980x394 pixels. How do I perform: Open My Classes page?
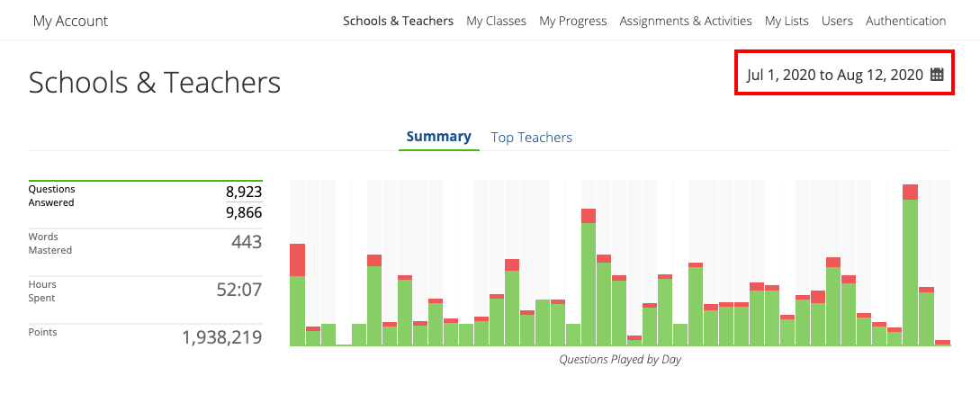496,21
